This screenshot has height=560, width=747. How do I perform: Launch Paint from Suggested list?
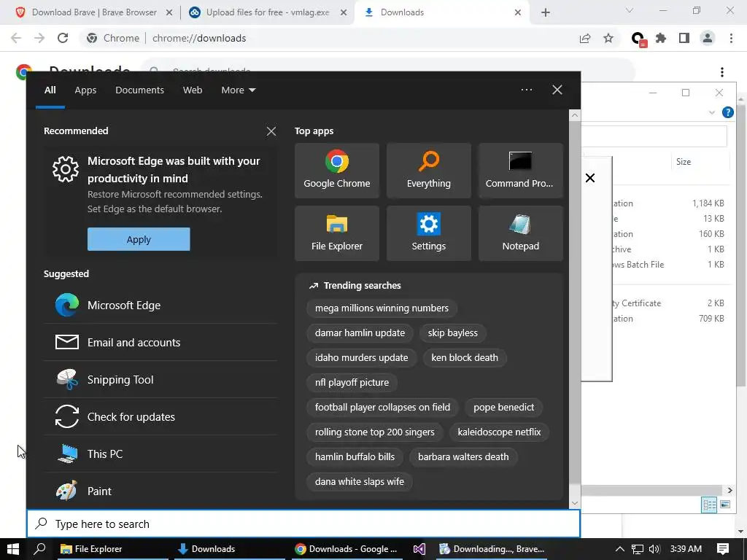tap(160, 491)
